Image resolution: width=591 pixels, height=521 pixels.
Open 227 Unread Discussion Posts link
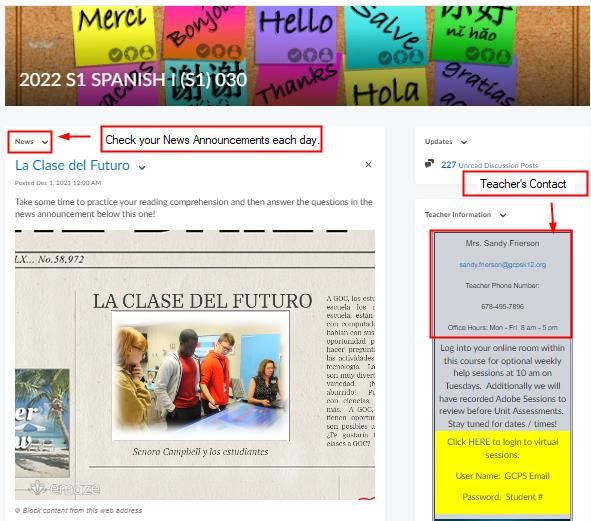[489, 165]
